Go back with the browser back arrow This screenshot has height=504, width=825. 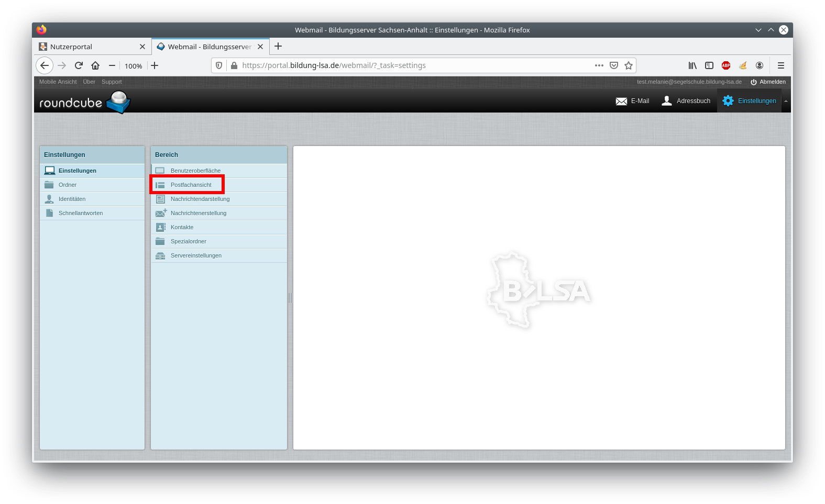coord(45,65)
